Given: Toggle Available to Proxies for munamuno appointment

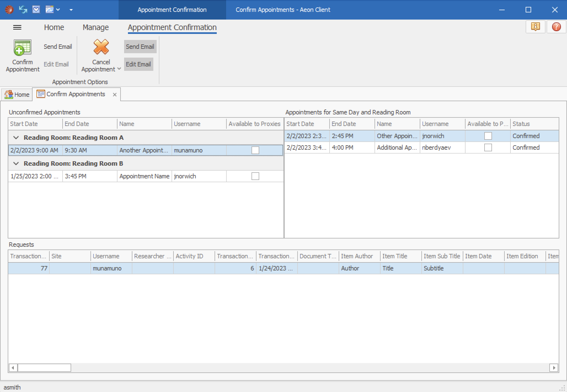Looking at the screenshot, I should (x=256, y=150).
